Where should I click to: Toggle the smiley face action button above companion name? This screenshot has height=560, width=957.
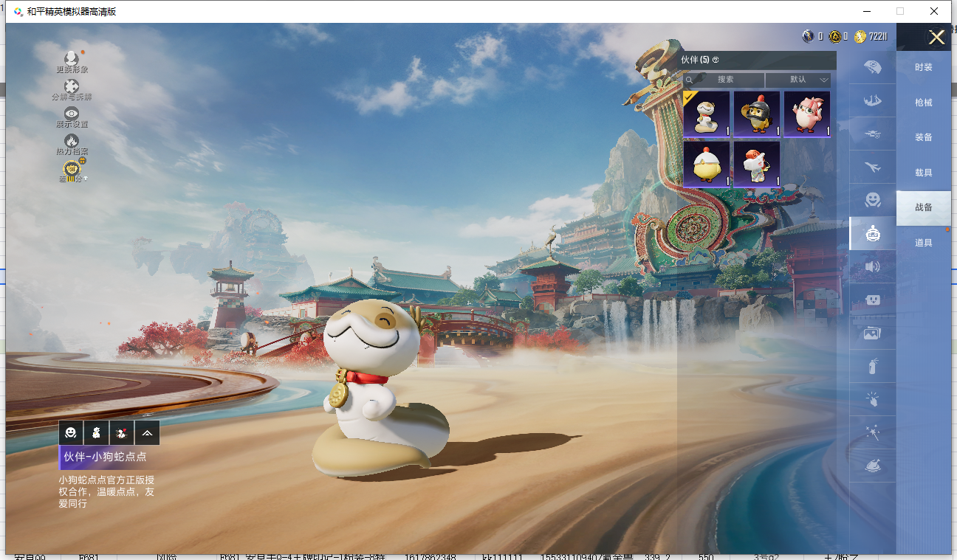click(x=71, y=433)
